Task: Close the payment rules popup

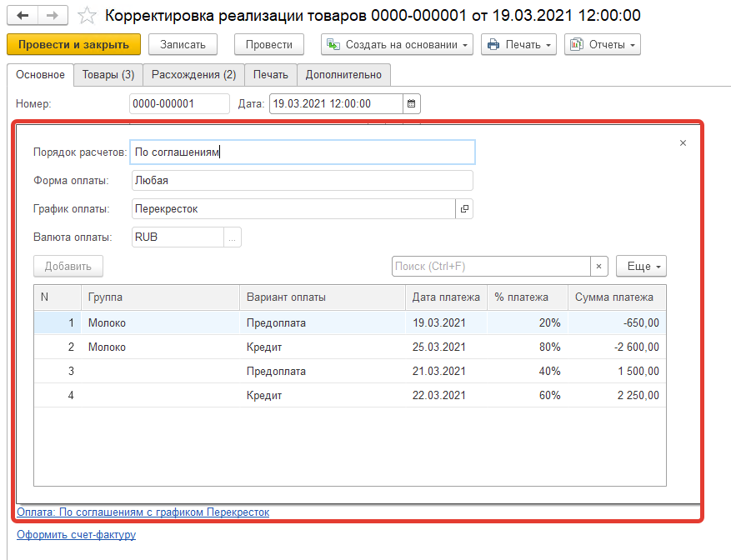Action: pos(683,143)
